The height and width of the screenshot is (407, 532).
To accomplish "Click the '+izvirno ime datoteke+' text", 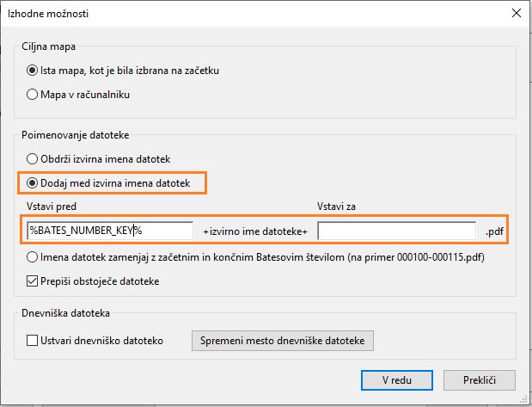I will click(255, 231).
